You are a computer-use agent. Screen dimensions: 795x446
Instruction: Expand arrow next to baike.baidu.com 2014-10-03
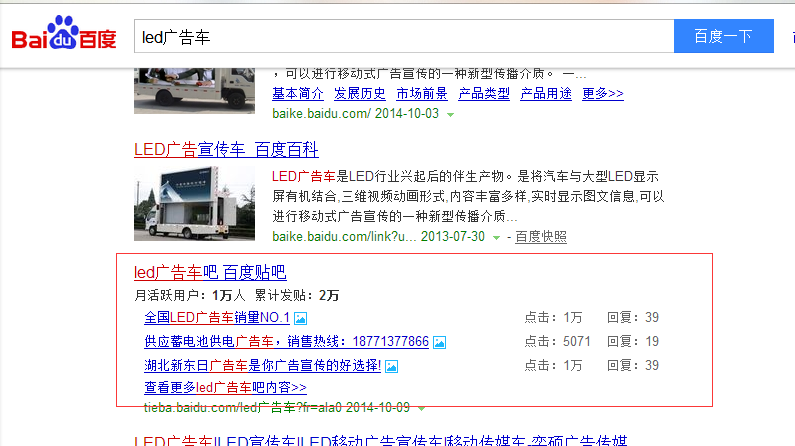[450, 115]
